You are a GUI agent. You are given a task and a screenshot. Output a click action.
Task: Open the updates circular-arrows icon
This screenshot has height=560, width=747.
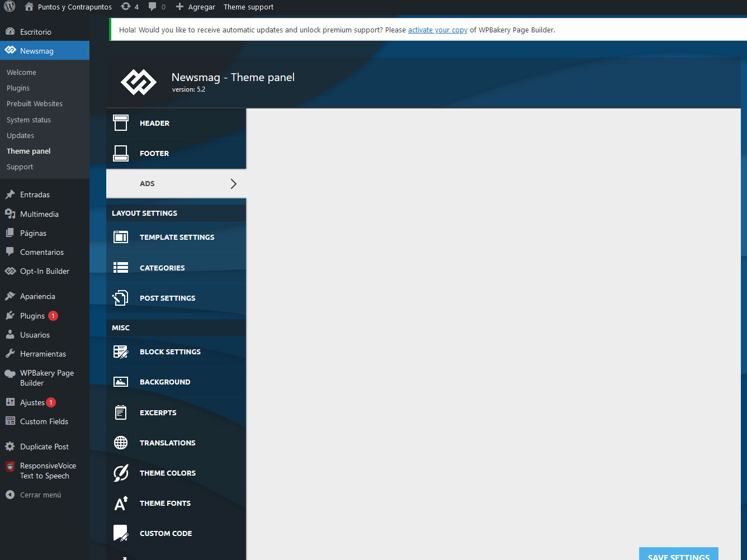[126, 7]
